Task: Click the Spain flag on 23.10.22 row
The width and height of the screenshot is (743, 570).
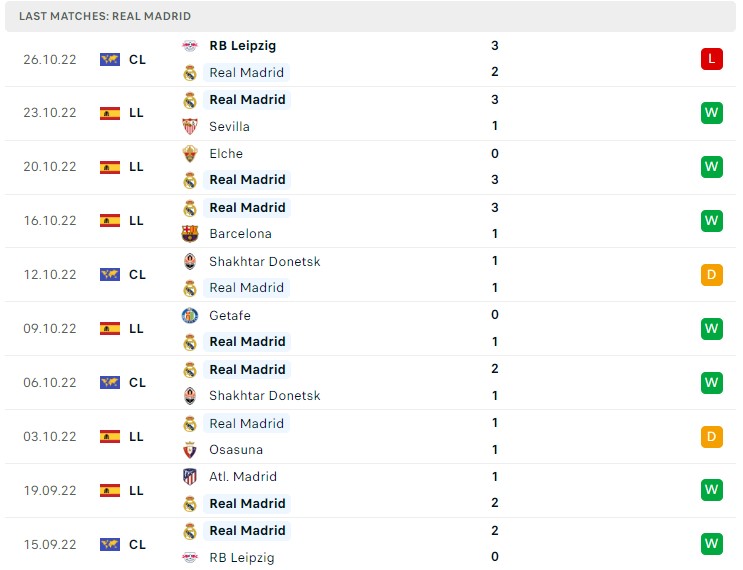Action: 110,113
